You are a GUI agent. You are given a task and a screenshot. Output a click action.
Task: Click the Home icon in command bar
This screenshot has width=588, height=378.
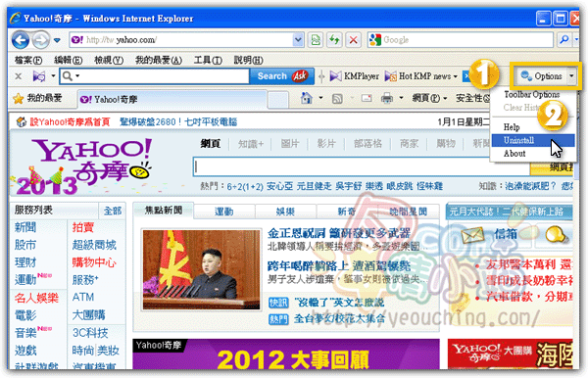307,98
